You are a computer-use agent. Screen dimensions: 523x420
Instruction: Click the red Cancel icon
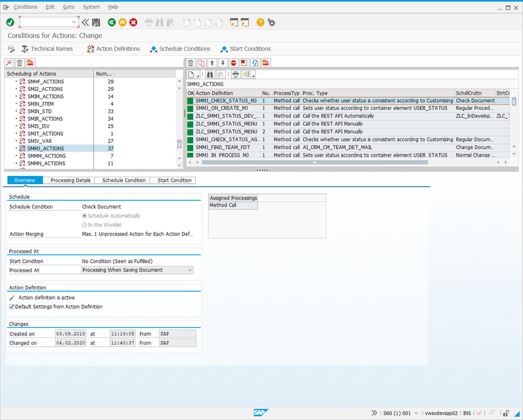[133, 22]
